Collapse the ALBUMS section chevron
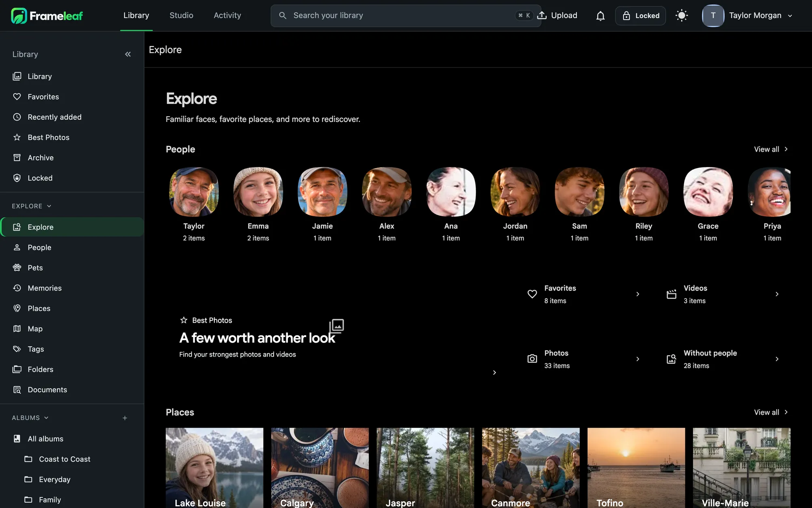 click(46, 418)
